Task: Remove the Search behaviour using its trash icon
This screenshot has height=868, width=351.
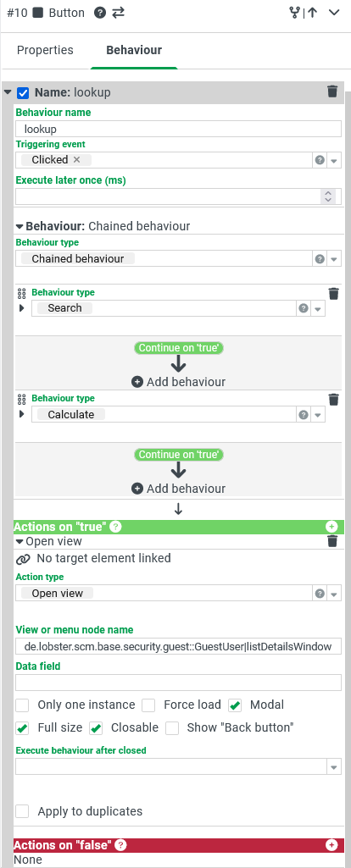Action: 333,293
